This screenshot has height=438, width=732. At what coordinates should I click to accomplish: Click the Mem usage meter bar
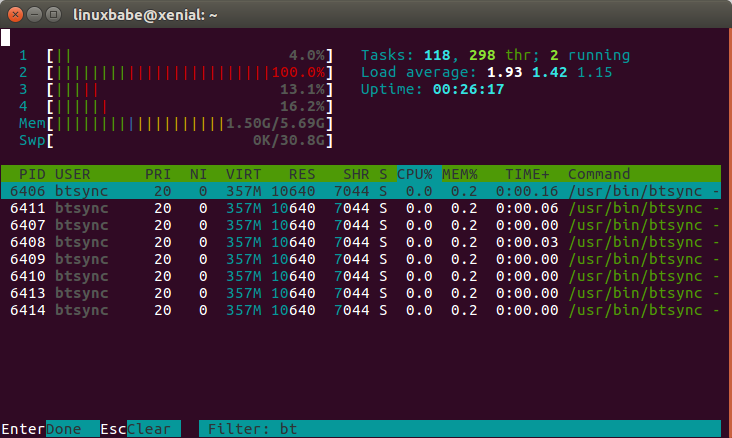tap(188, 123)
